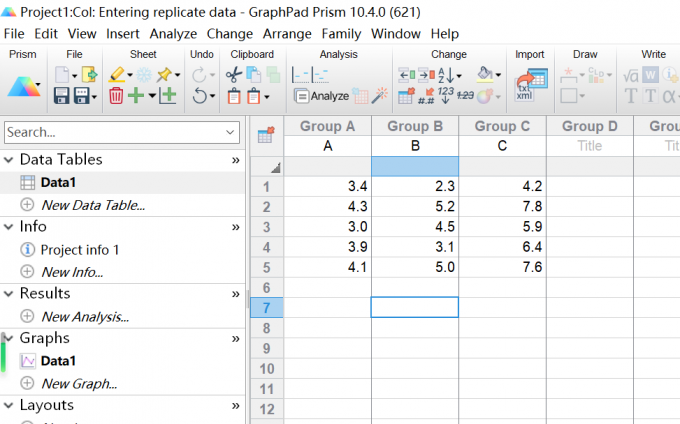Collapse the Data Tables section
The width and height of the screenshot is (680, 424).
point(9,159)
